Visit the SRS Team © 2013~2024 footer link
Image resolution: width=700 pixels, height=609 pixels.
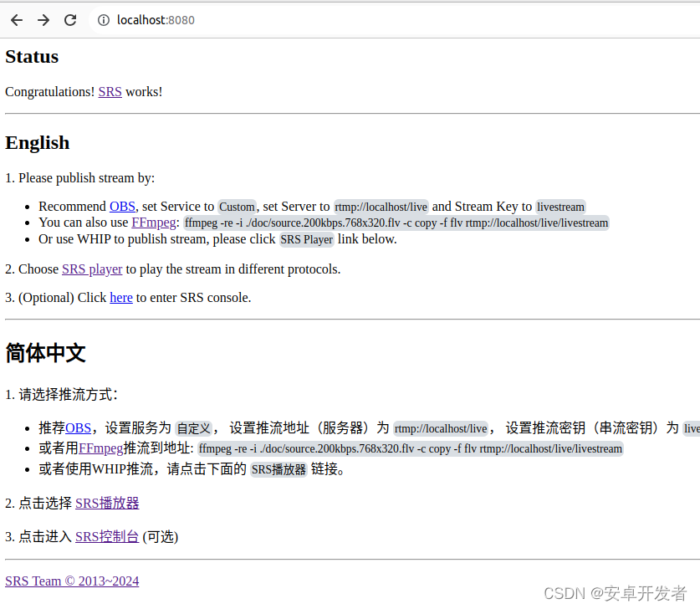tap(72, 581)
